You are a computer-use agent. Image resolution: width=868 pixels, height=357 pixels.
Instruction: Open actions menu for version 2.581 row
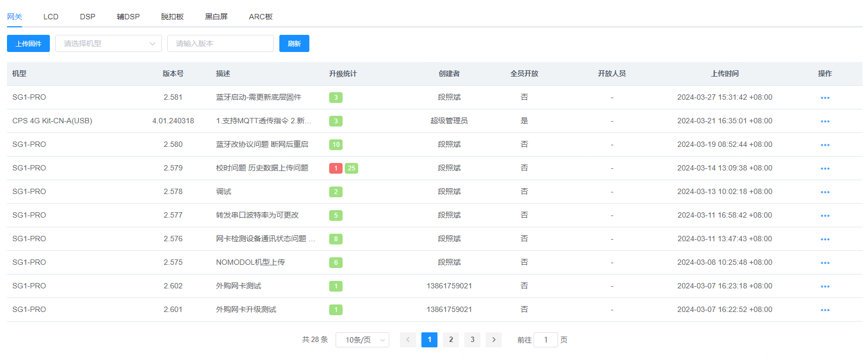(x=825, y=98)
